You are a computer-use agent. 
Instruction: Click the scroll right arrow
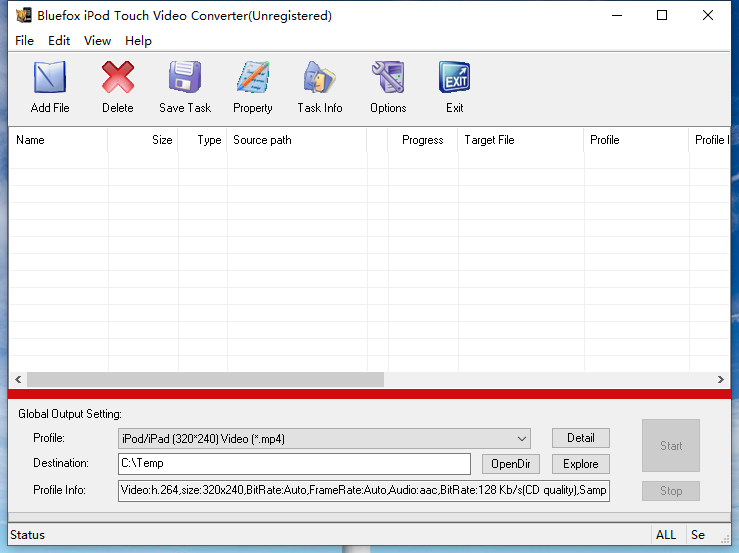click(x=720, y=380)
